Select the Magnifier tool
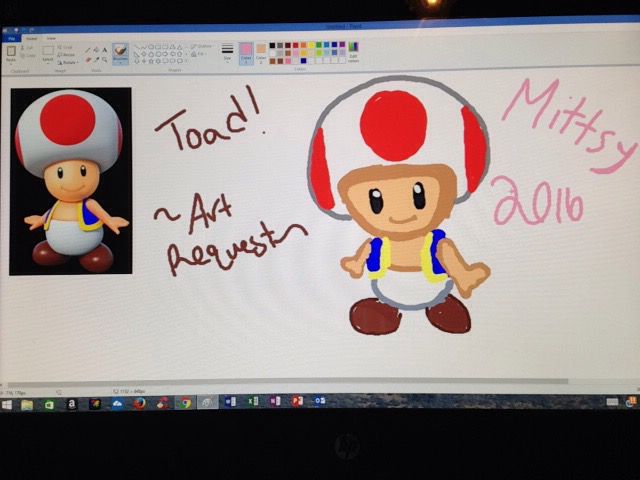Screen dimensions: 640x480 pyautogui.click(x=104, y=60)
